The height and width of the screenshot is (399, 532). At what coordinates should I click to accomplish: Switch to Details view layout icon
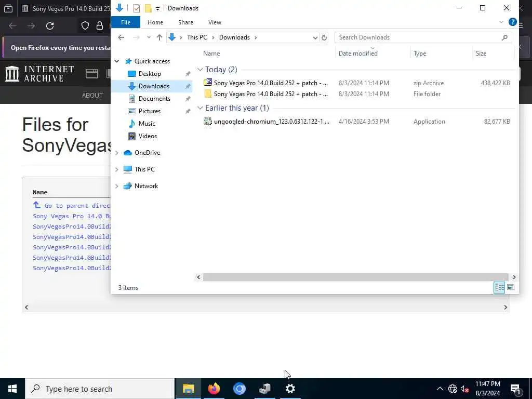(x=499, y=287)
